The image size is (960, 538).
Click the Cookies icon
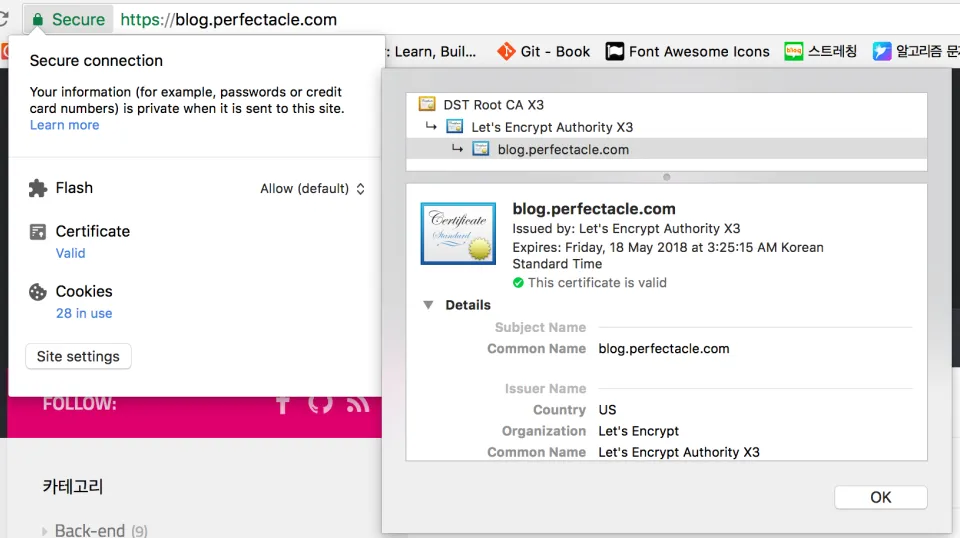click(x=38, y=292)
